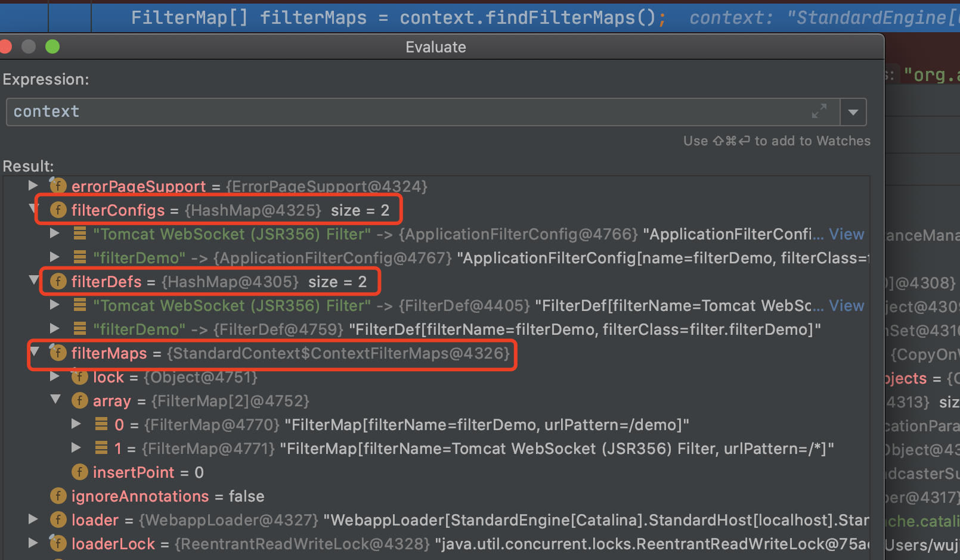
Task: Click the expand icon in the expression field
Action: [x=819, y=111]
